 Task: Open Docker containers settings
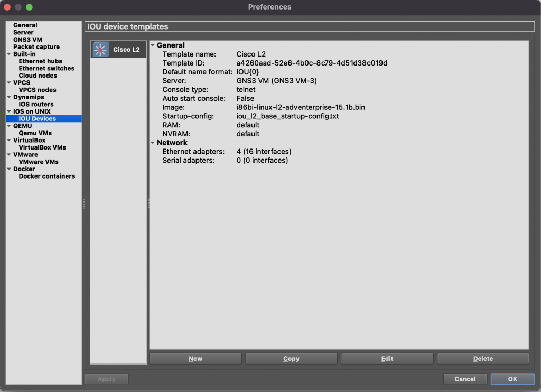[x=46, y=176]
